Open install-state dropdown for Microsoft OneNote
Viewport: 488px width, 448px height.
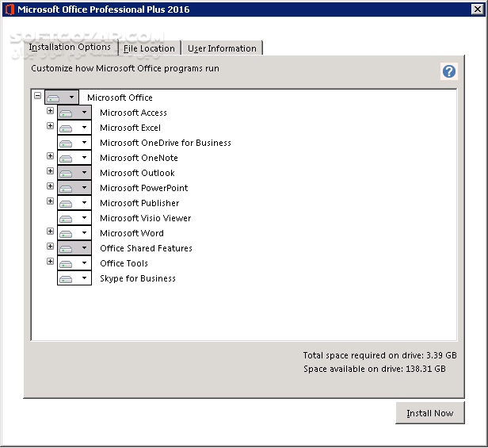[74, 158]
